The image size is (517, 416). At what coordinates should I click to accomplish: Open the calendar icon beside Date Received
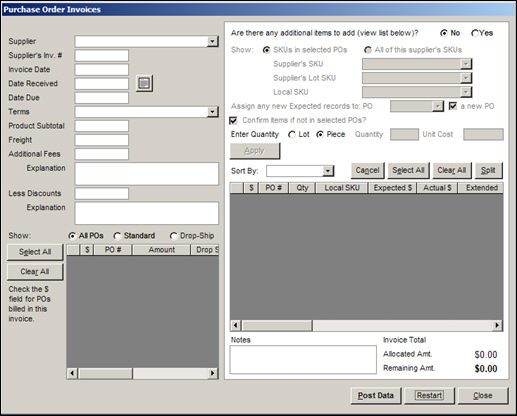(144, 83)
